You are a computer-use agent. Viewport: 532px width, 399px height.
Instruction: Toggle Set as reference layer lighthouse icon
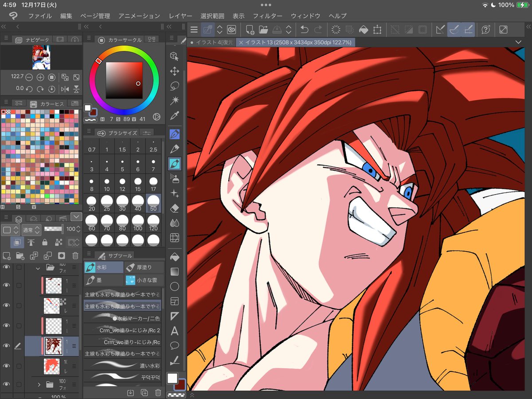31,243
